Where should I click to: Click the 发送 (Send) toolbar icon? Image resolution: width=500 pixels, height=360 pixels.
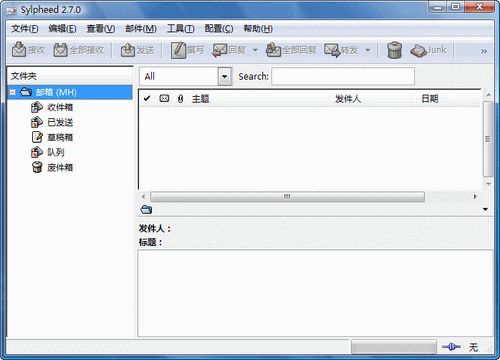coord(127,50)
